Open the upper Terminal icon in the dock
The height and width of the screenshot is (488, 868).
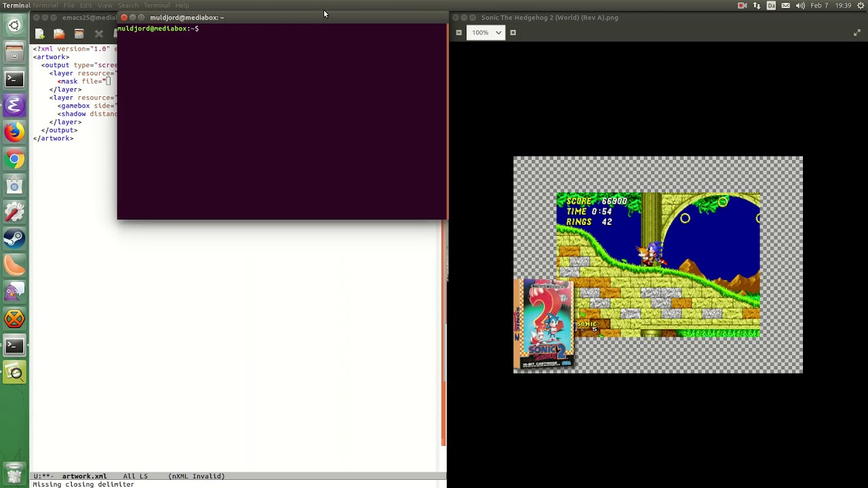(14, 79)
